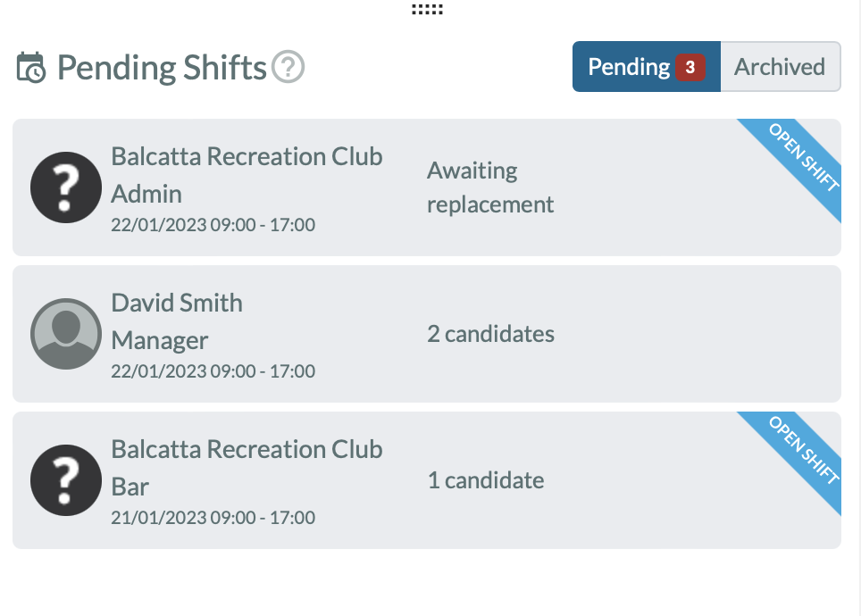Click the drag handle dots at top

[x=427, y=9]
